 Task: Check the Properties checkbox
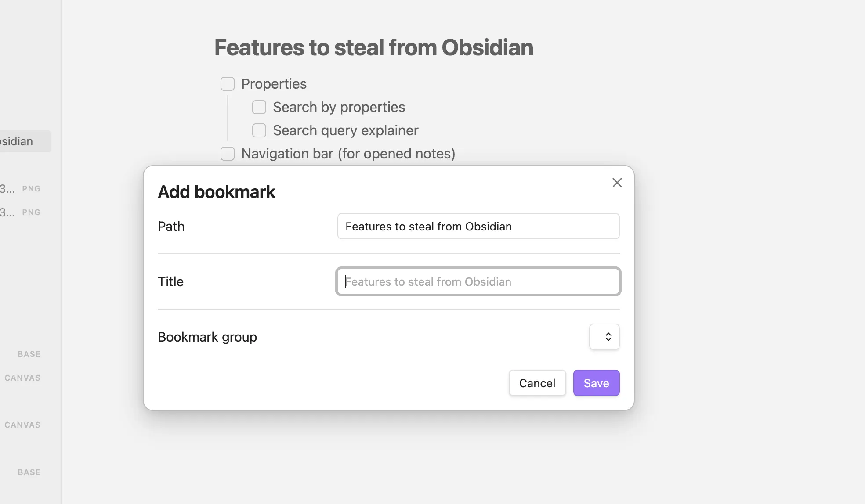tap(227, 83)
